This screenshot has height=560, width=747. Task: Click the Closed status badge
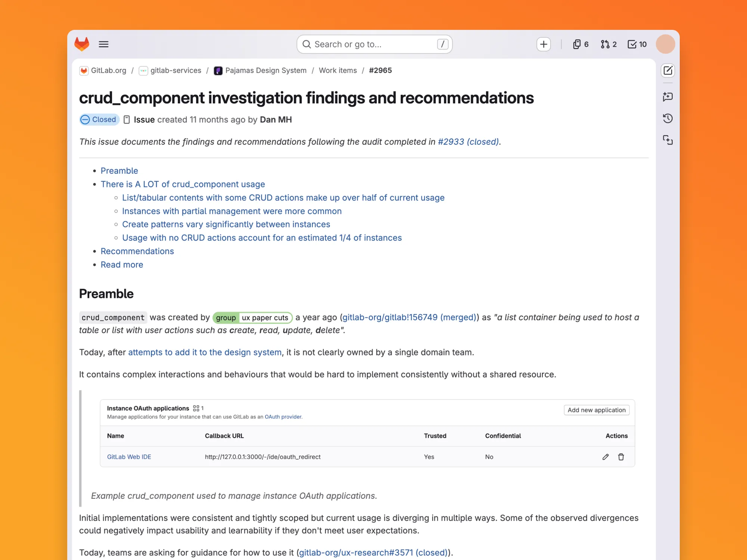(x=99, y=119)
